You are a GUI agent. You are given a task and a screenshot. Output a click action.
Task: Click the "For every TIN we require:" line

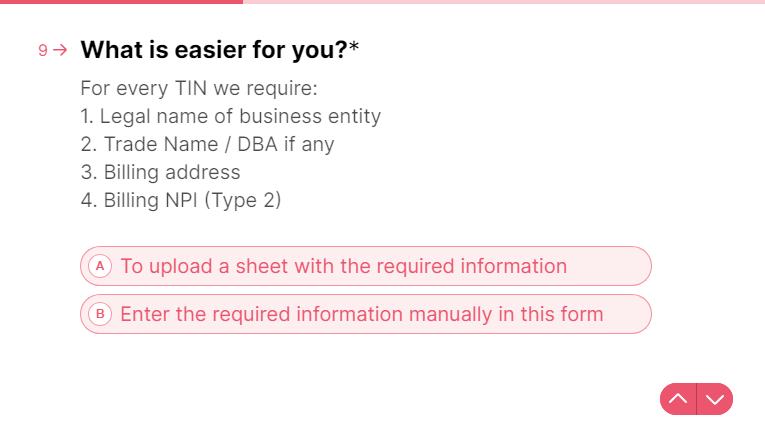click(199, 88)
